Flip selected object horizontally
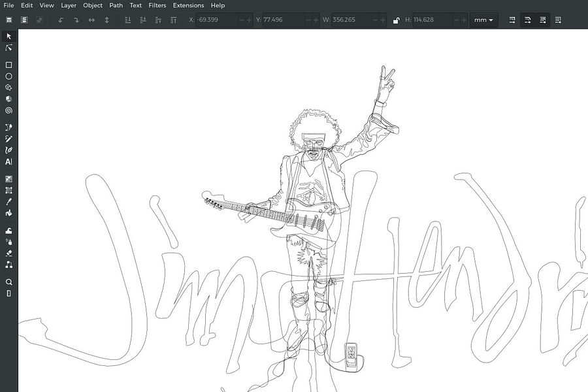588x392 pixels. (91, 20)
